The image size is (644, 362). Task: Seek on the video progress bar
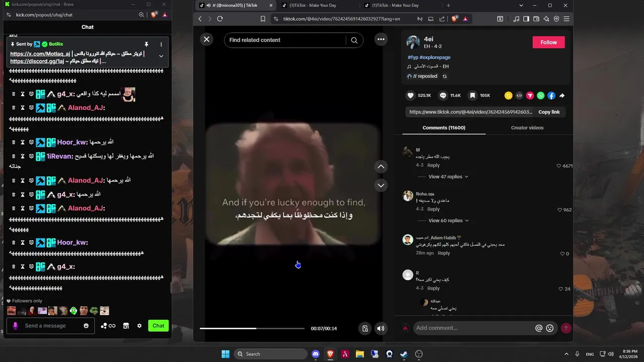(252, 328)
